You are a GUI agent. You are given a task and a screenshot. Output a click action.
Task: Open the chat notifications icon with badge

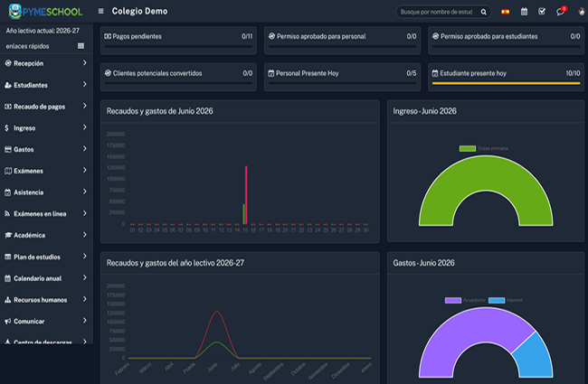561,11
